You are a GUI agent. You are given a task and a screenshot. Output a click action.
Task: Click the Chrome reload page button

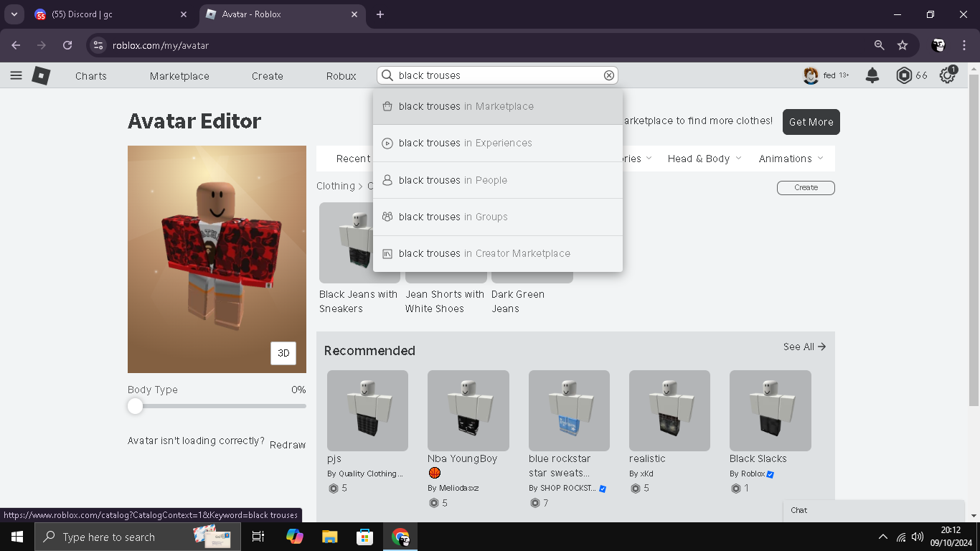[x=67, y=45]
